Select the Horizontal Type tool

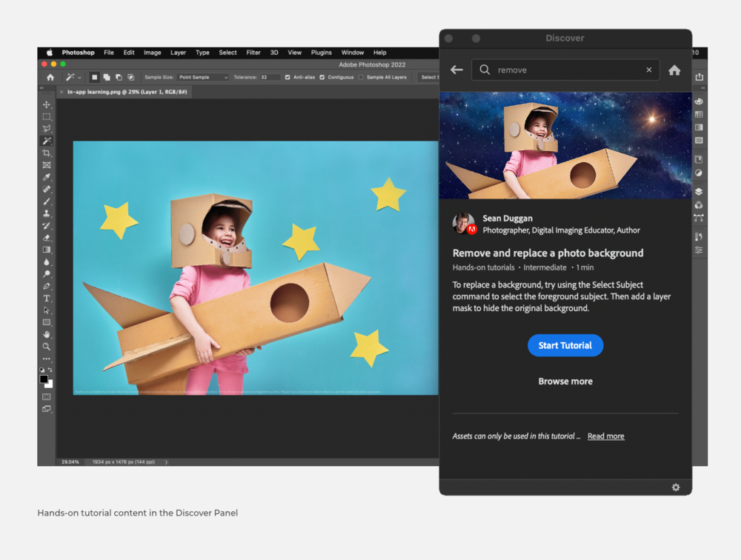46,299
